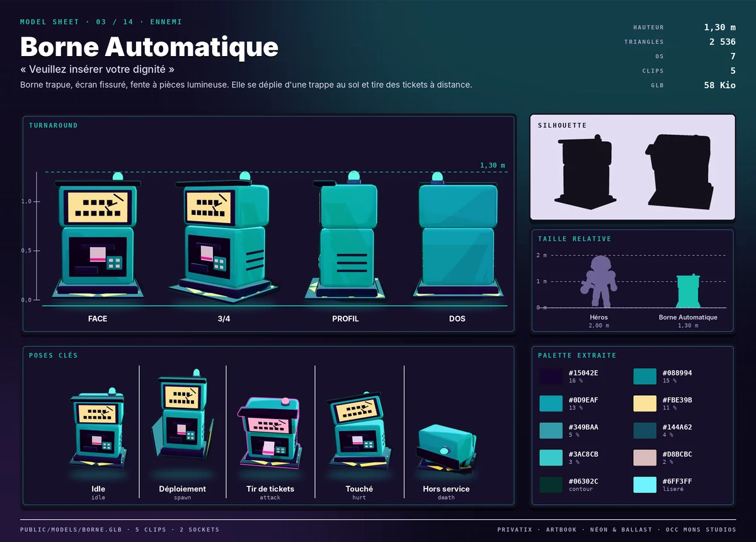756x542 pixels.
Task: Click the 'attack' clip name
Action: click(270, 497)
